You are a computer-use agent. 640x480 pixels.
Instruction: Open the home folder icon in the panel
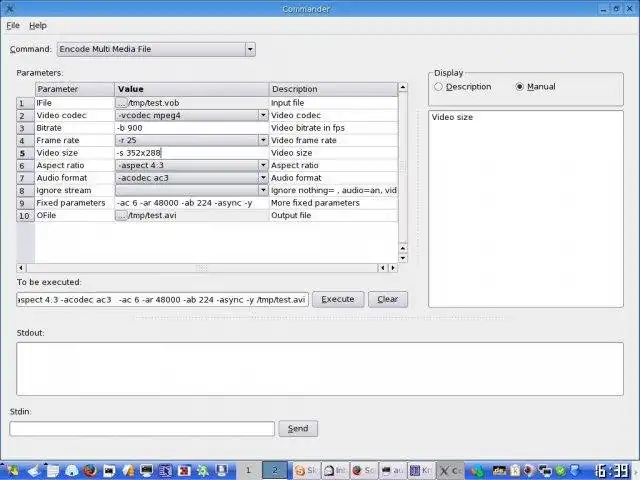tap(72, 471)
